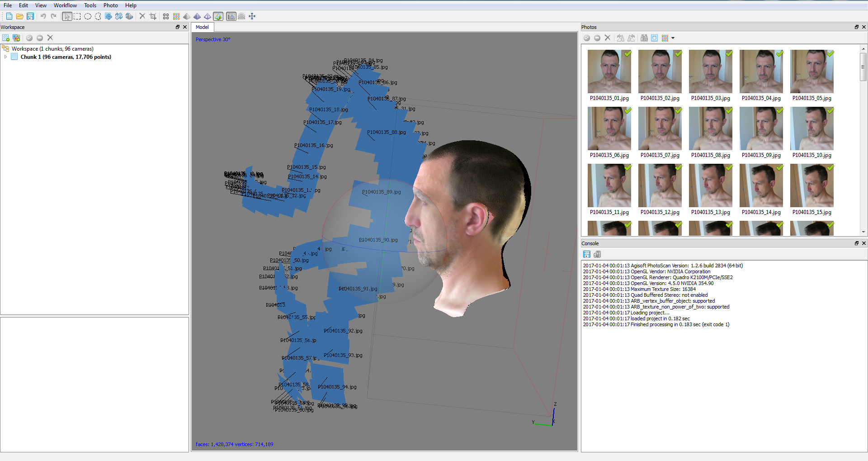Select photo thumbnail P1040135_12.jpg
Viewport: 868px width, 461px height.
pyautogui.click(x=660, y=185)
